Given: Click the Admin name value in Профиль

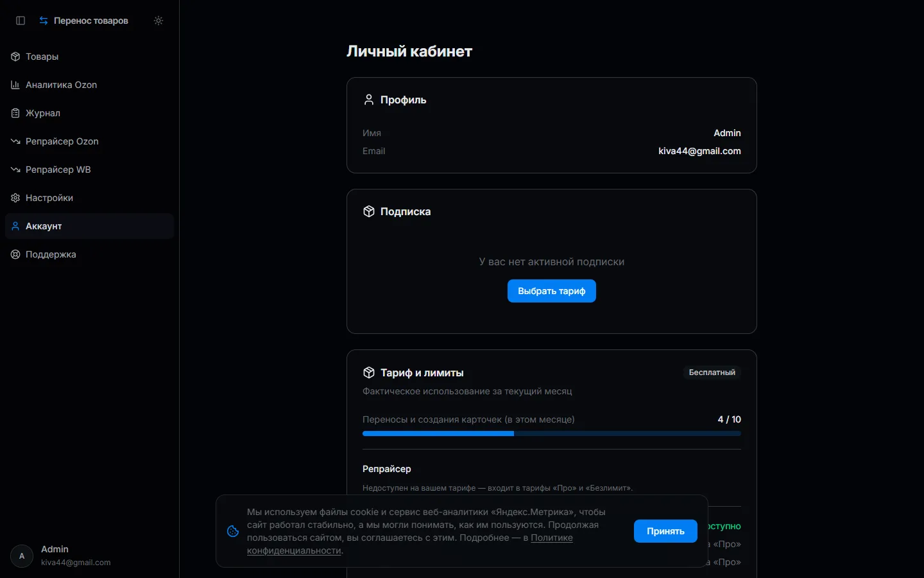Looking at the screenshot, I should [x=727, y=133].
